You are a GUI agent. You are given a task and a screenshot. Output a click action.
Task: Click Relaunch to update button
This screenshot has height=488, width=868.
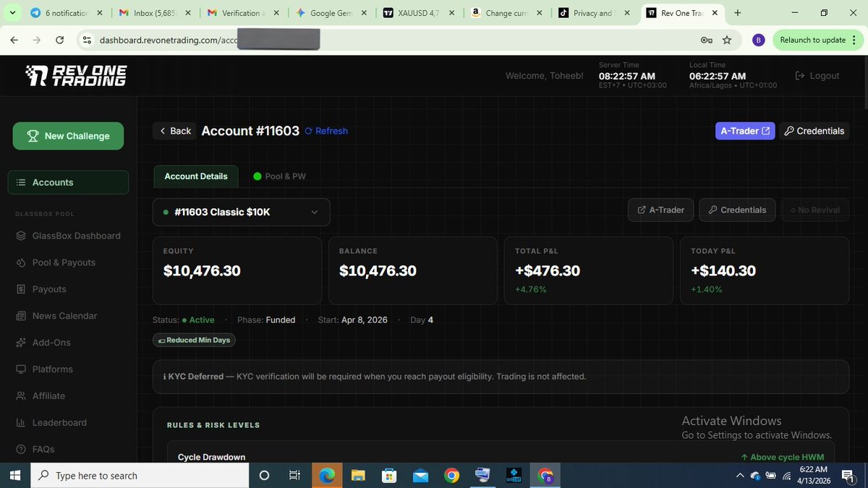coord(817,40)
